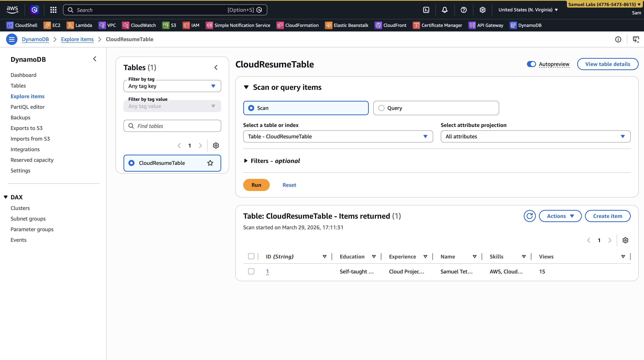Open the attribute projection dropdown
Image resolution: width=644 pixels, height=360 pixels.
coord(535,136)
